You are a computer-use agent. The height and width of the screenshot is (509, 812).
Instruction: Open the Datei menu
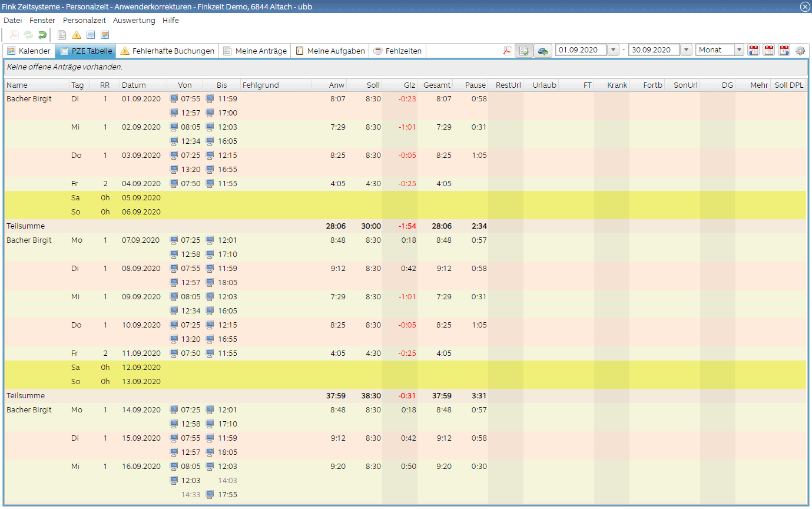pos(12,21)
